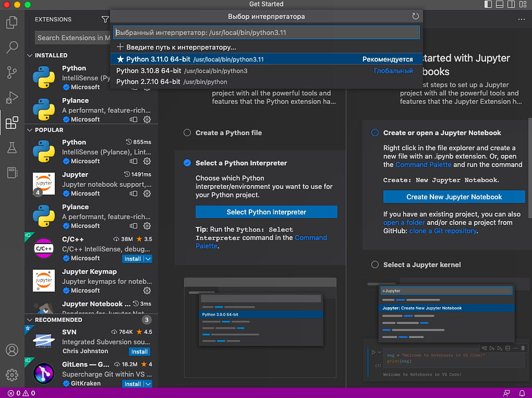Refresh the interpreter list
The height and width of the screenshot is (398, 532).
click(415, 17)
